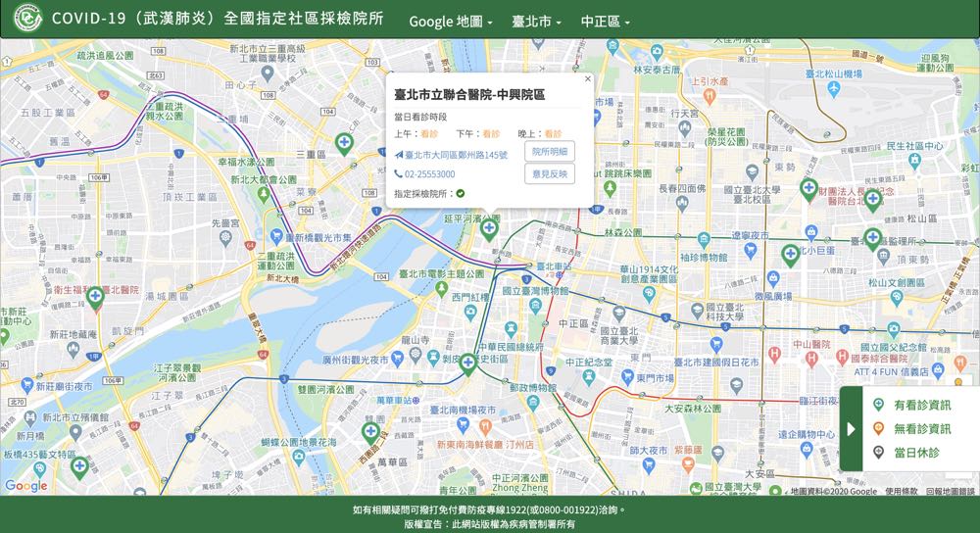Click the CDC site logo in header
Viewport: 980px width, 533px height.
(x=27, y=18)
